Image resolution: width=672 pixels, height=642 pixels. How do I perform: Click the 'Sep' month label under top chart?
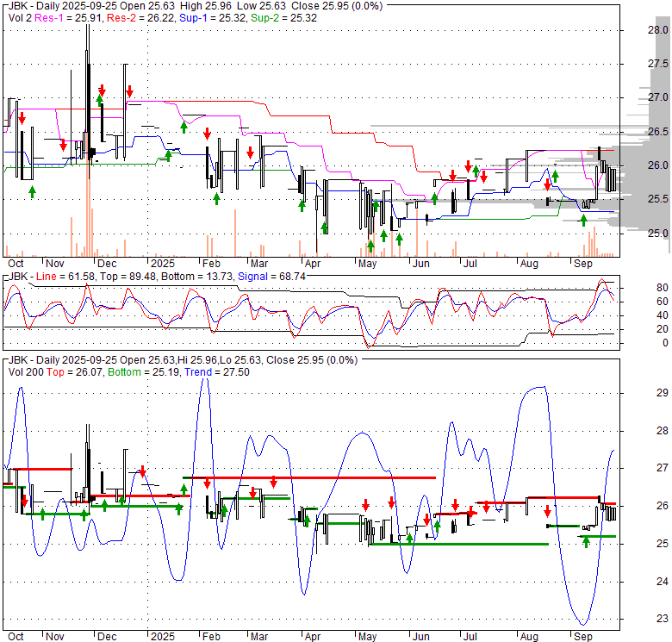click(583, 264)
